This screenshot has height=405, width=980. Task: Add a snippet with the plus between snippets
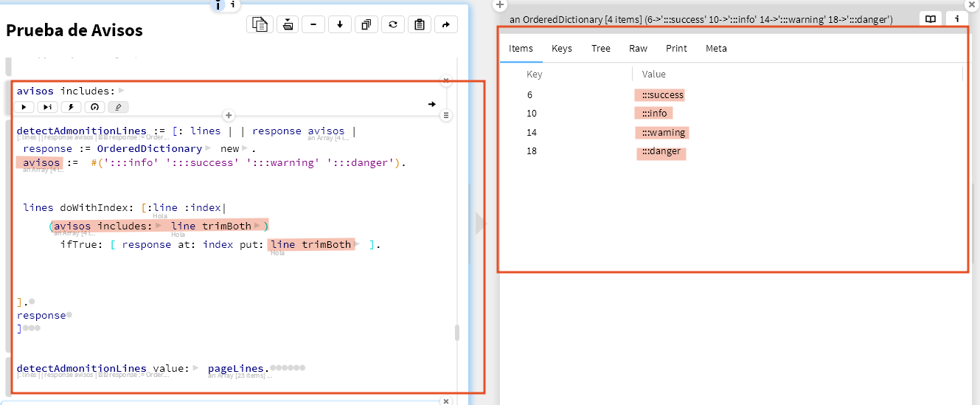tap(229, 116)
